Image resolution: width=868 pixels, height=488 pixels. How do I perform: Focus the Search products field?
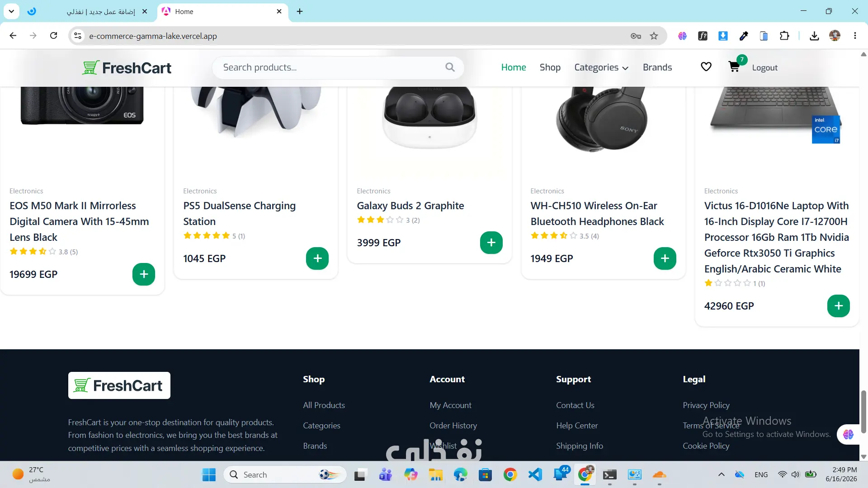[x=338, y=67]
